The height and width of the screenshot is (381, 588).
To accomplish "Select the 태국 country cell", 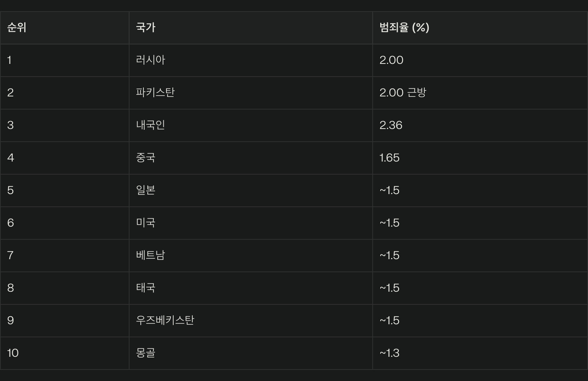I will click(x=251, y=288).
